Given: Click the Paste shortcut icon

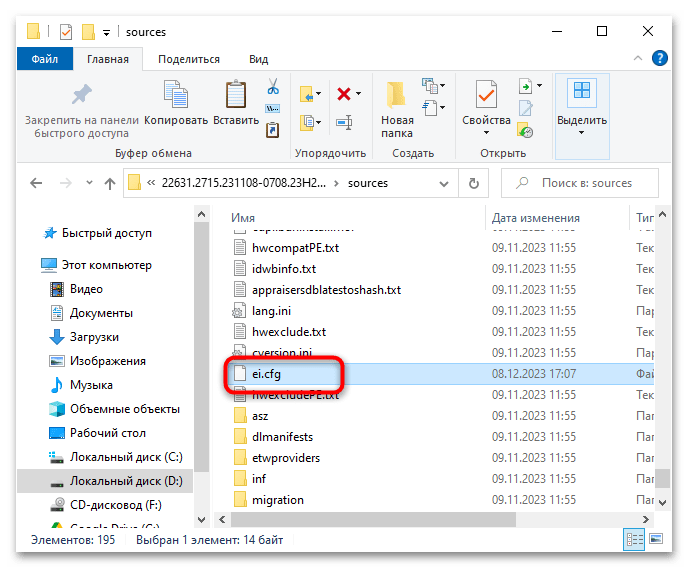Looking at the screenshot, I should tap(272, 130).
